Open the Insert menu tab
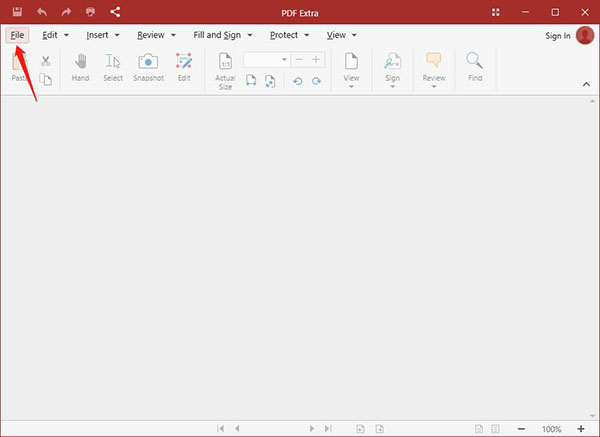Viewport: 600px width, 437px height. 97,35
